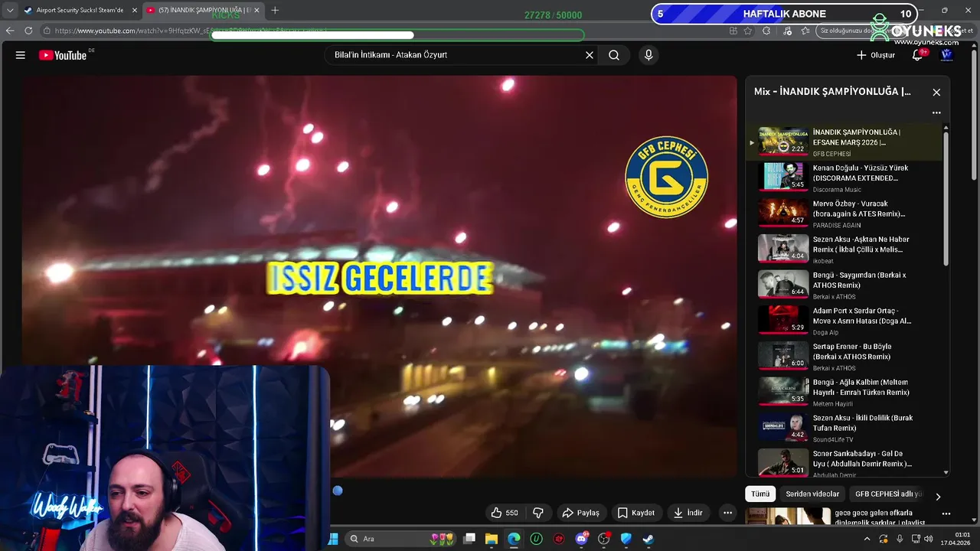Image resolution: width=980 pixels, height=551 pixels.
Task: Open options for gece gece gelen efkarla playlist
Action: point(946,514)
